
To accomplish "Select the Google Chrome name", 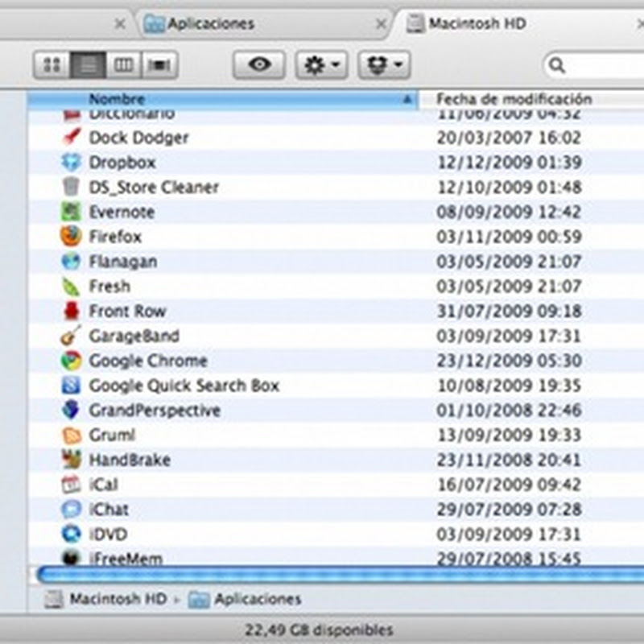I will [x=148, y=361].
